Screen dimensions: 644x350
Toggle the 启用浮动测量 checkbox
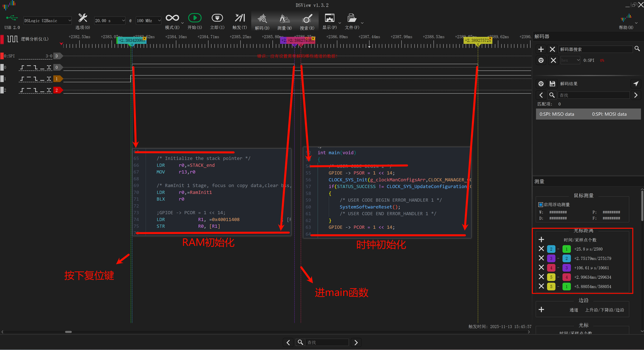tap(540, 205)
